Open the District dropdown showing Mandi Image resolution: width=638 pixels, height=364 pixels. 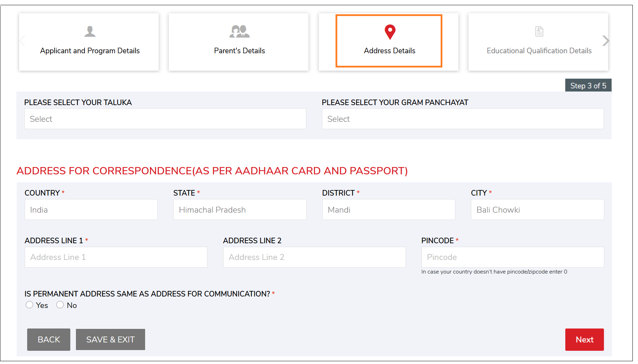[389, 209]
